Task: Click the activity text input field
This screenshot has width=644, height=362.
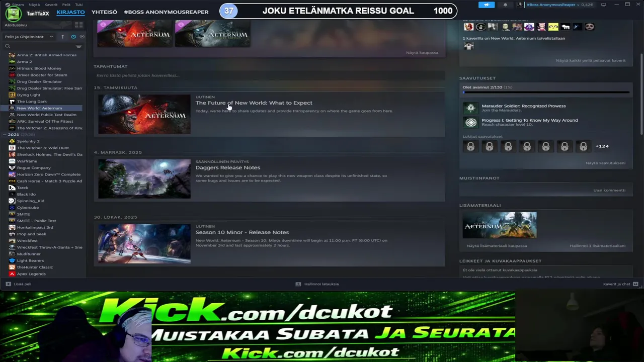Action: (x=269, y=75)
